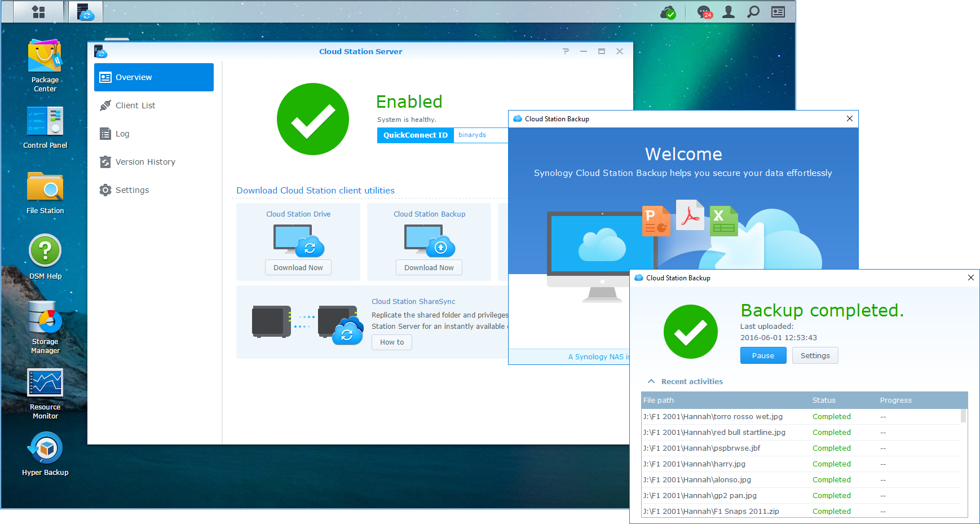The width and height of the screenshot is (980, 524).
Task: Click the How to button for ShareSync
Action: tap(392, 342)
